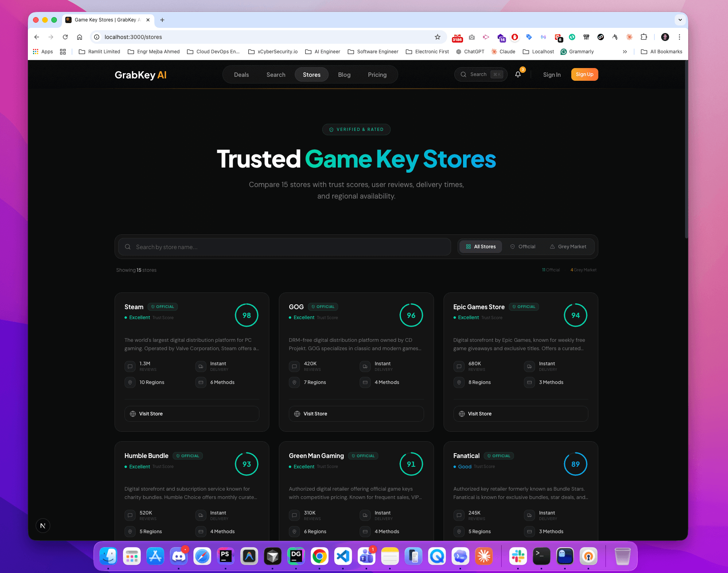This screenshot has width=728, height=573.
Task: Click the Grammarly extension icon in the toolbar
Action: [564, 52]
